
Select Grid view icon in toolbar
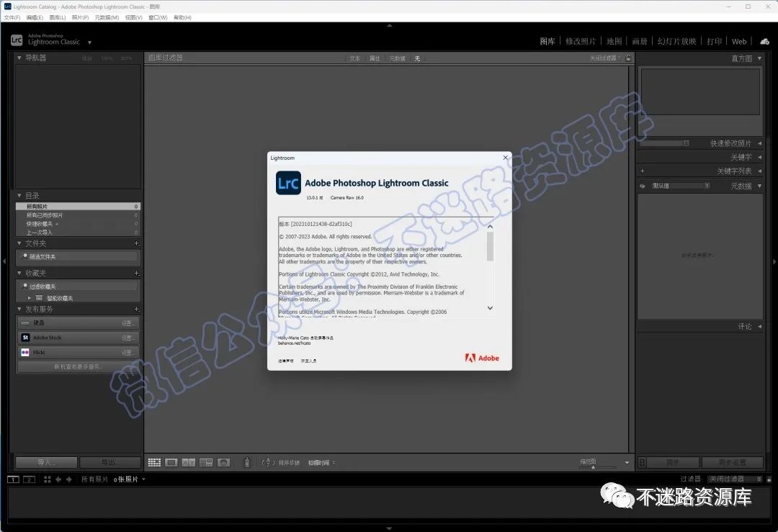(x=154, y=463)
